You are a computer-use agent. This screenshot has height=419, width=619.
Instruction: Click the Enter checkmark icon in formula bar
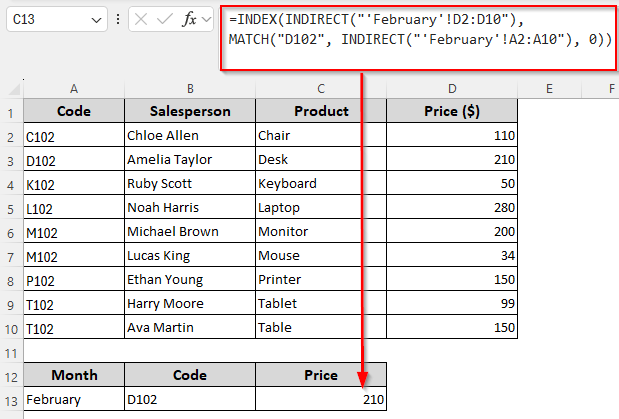[166, 19]
